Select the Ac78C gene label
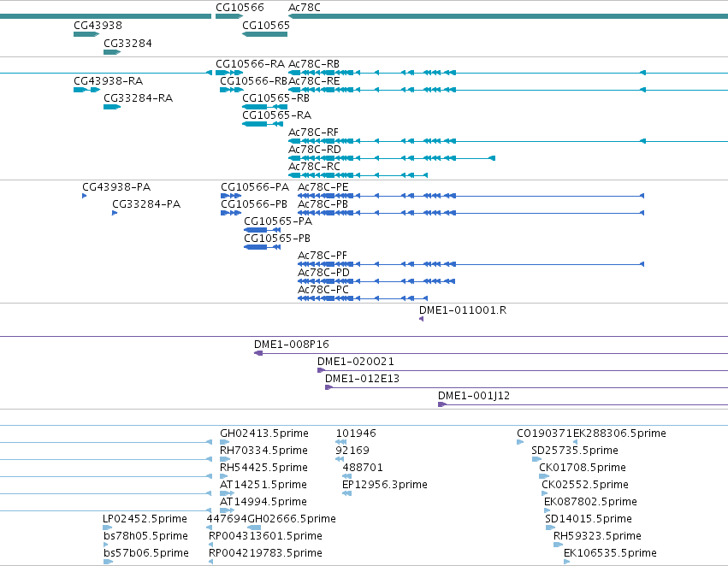Screen dimensions: 728x566 [x=304, y=8]
